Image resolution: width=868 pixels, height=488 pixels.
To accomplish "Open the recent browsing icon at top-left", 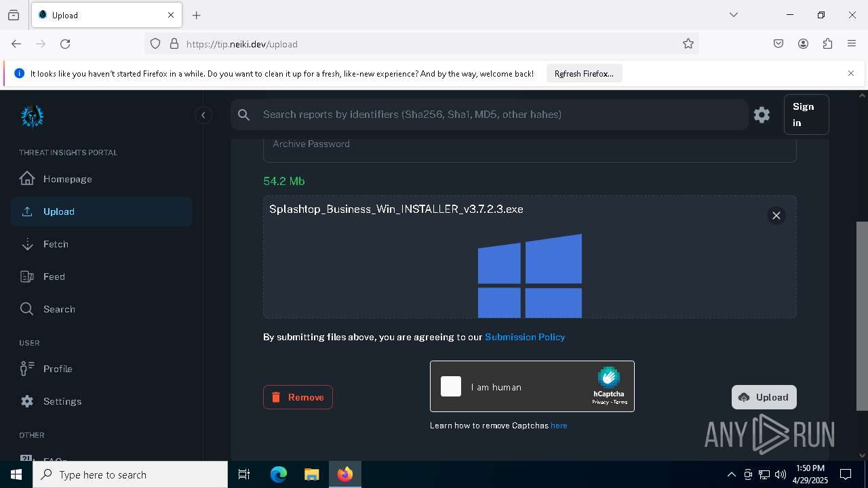I will coord(14,15).
